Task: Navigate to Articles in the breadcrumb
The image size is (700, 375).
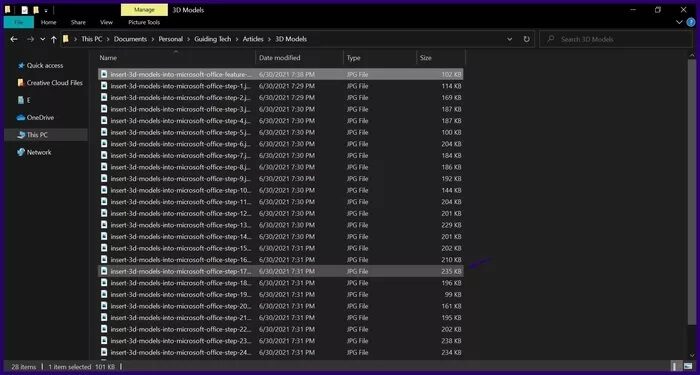Action: click(x=253, y=39)
